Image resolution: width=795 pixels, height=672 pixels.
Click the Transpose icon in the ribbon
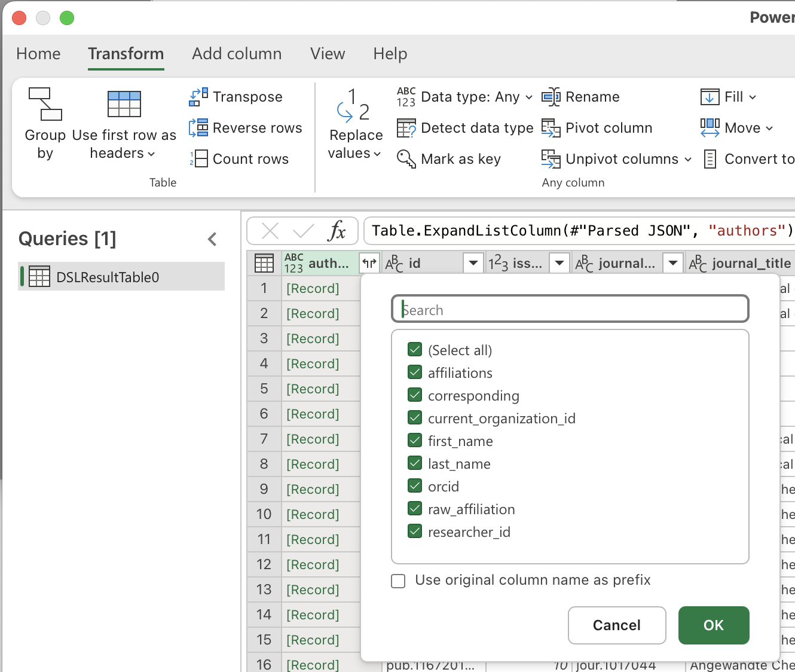coord(198,97)
